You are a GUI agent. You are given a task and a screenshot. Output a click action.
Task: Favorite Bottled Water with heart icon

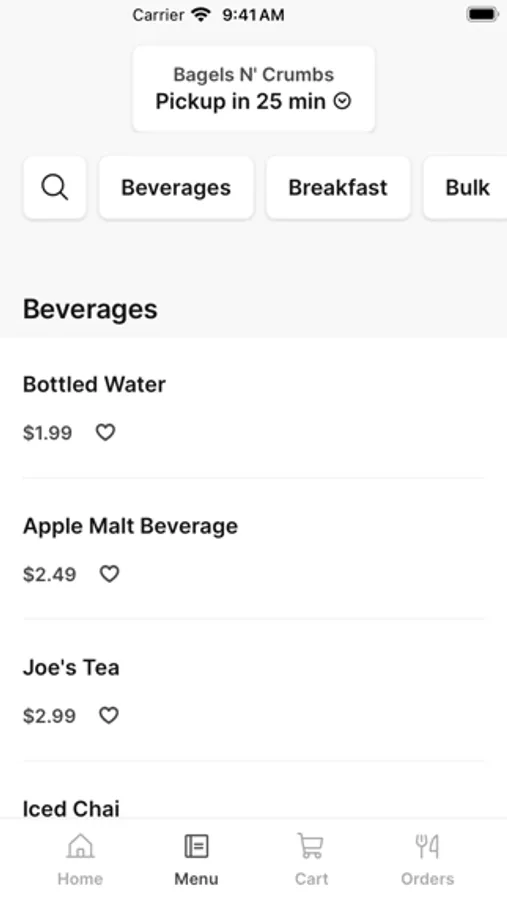(x=105, y=432)
